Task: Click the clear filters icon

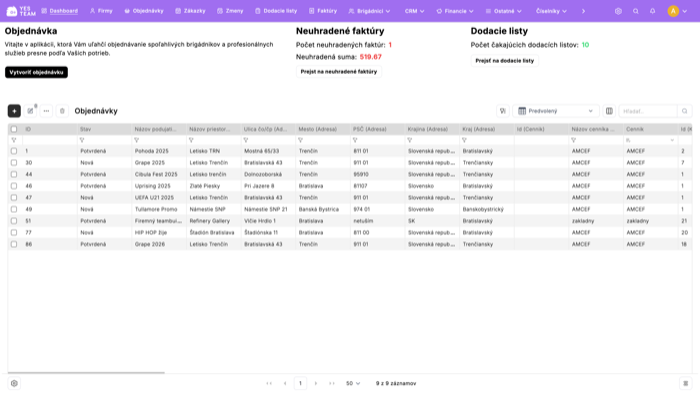Action: (x=503, y=111)
